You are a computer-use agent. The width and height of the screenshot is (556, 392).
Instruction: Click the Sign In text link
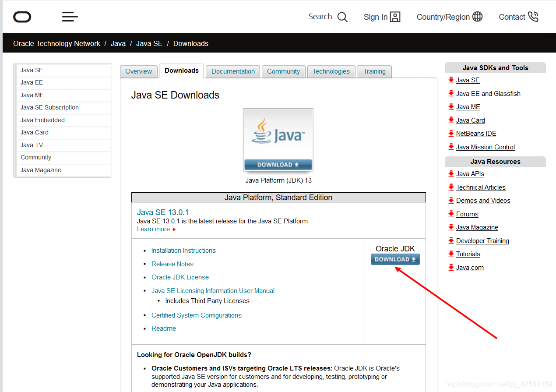click(x=376, y=17)
